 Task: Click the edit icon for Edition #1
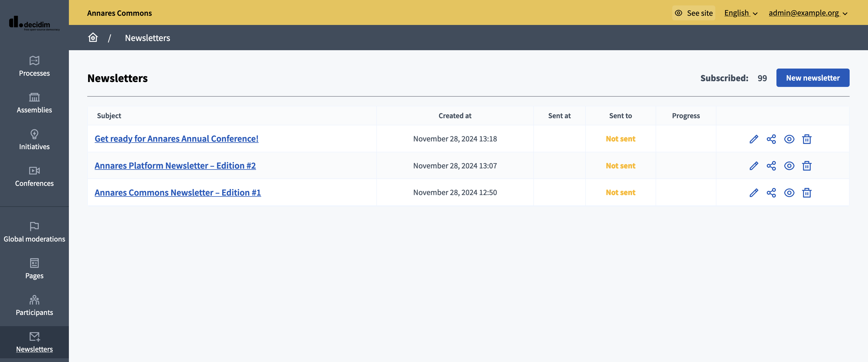click(x=753, y=192)
